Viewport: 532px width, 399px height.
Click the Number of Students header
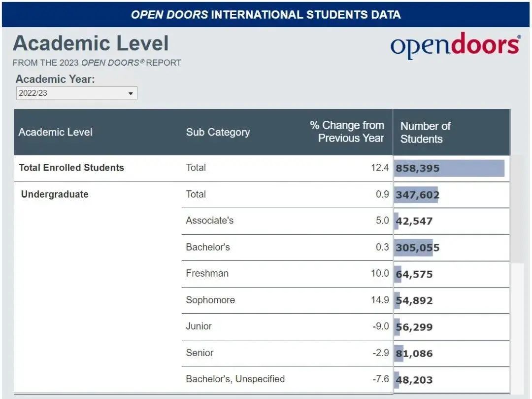tap(426, 133)
